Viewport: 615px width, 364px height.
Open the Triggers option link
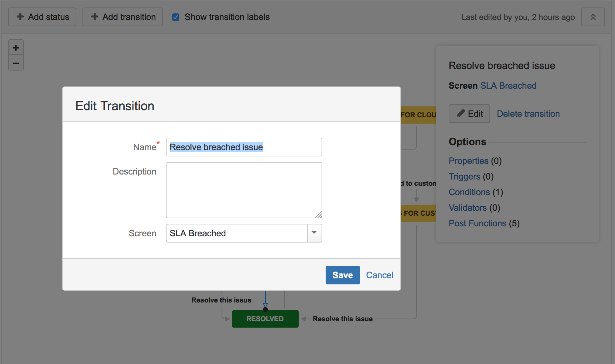(464, 176)
